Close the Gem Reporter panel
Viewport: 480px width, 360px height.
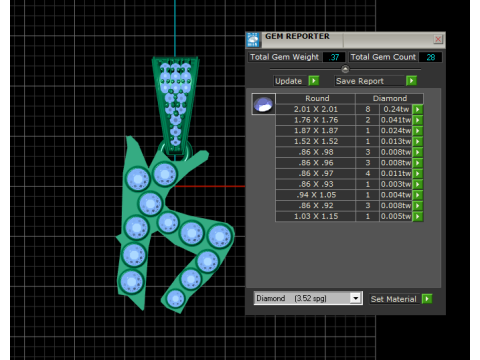(438, 39)
